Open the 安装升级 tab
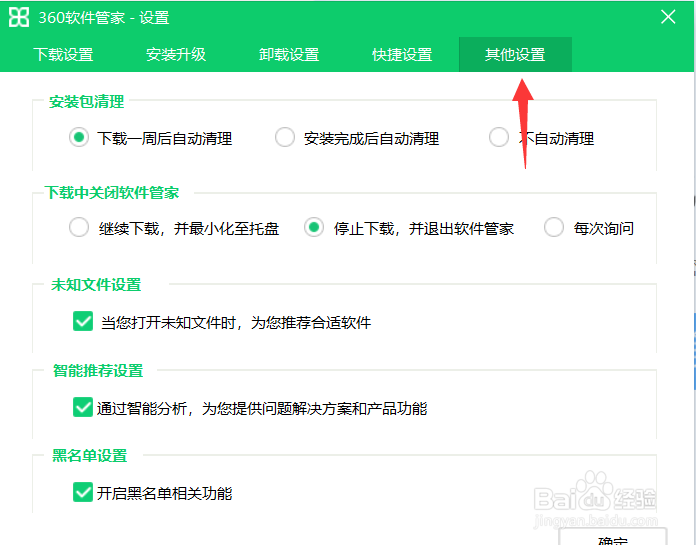This screenshot has height=545, width=696. coord(176,55)
